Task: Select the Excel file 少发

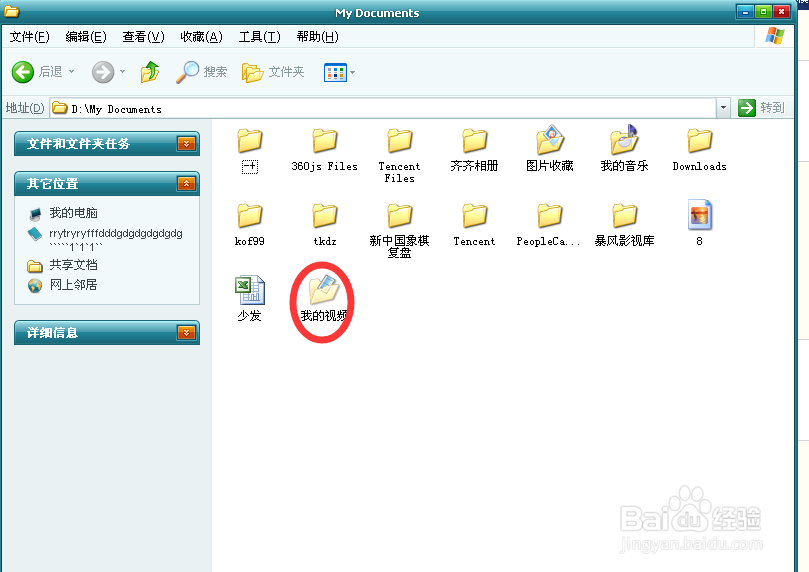Action: pos(250,299)
